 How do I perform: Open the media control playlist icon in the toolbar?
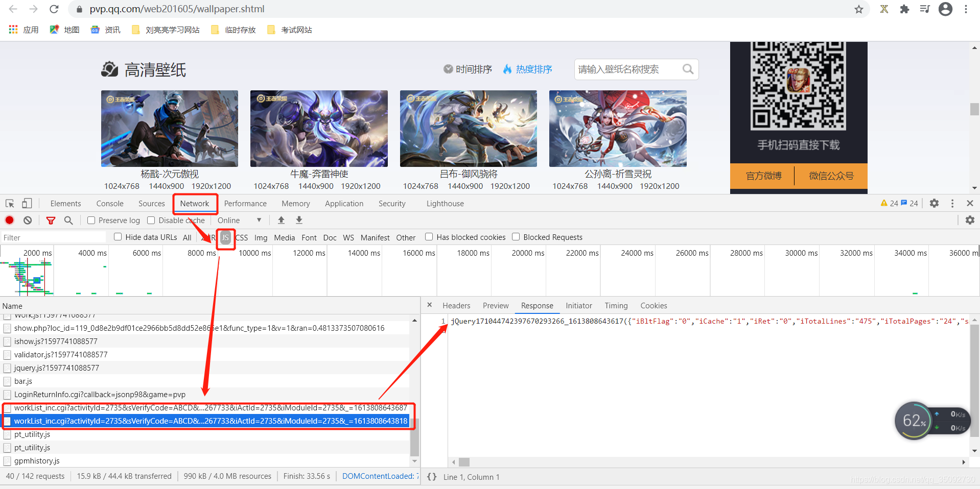[925, 9]
